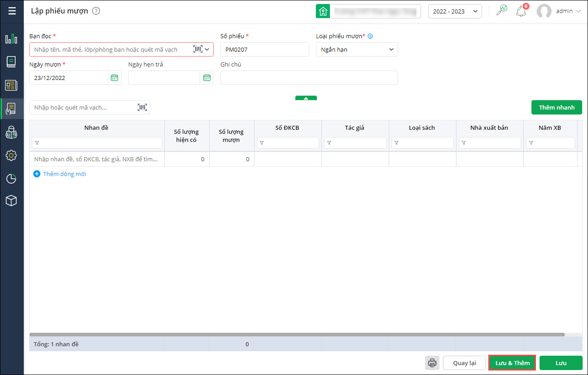This screenshot has width=588, height=375.
Task: Open the hamburger menu in the sidebar
Action: pos(12,11)
